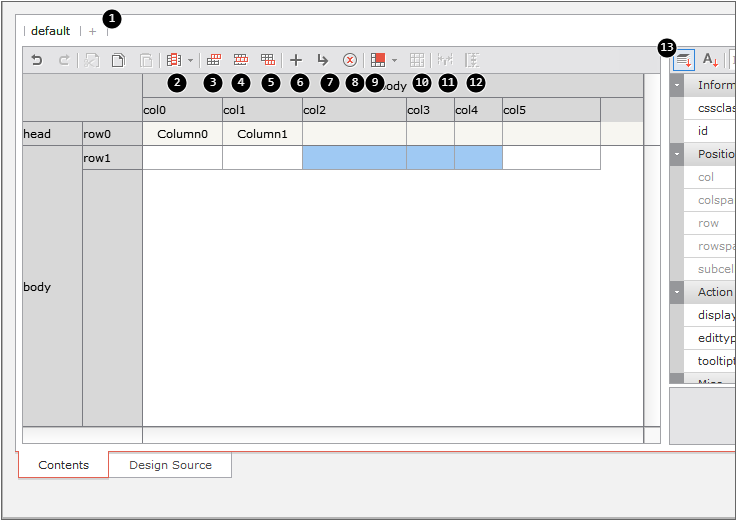Click the Copy icon in toolbar

[118, 60]
